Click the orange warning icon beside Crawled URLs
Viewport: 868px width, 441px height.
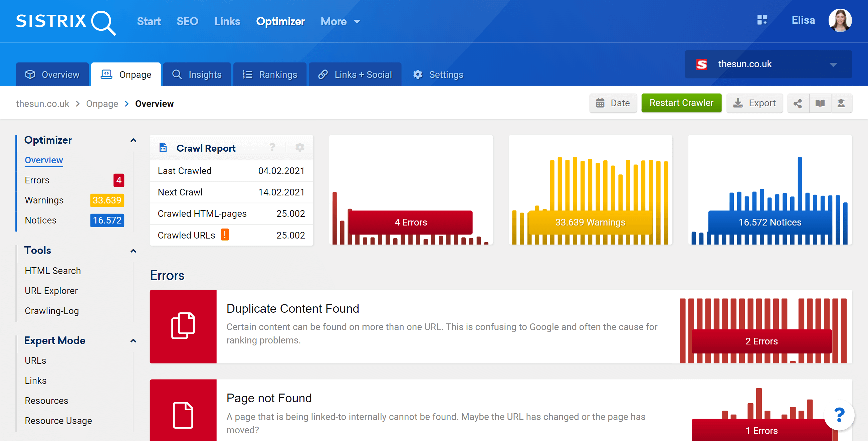click(x=225, y=235)
